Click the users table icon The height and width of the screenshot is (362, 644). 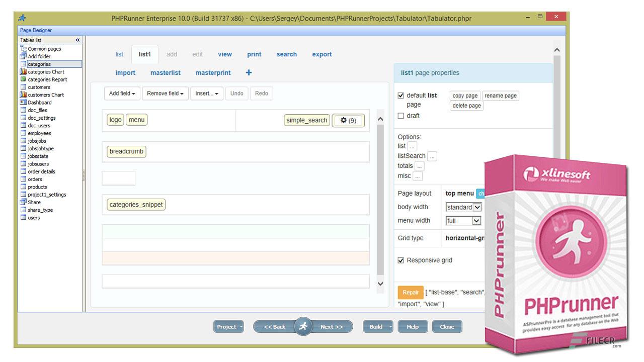(23, 218)
